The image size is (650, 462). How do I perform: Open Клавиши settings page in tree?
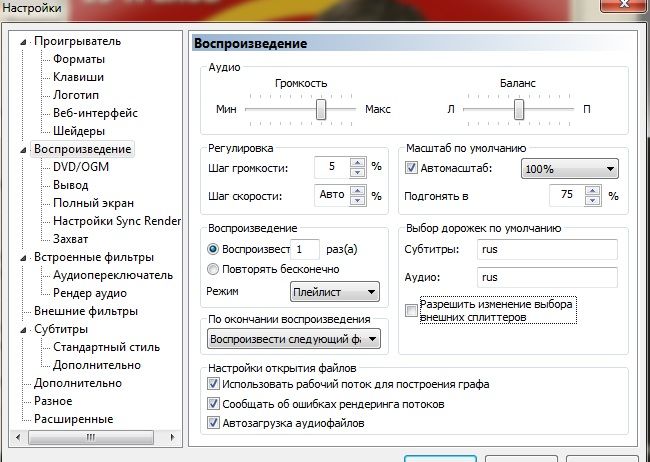pyautogui.click(x=78, y=77)
